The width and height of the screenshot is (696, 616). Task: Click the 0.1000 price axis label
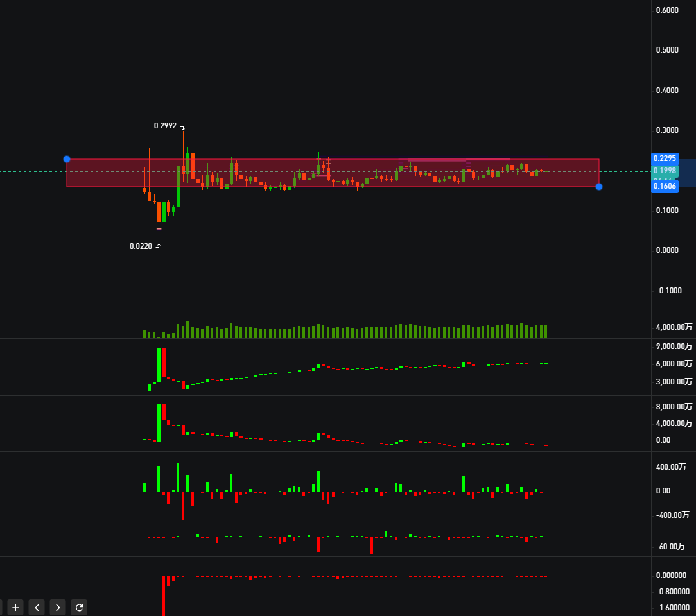667,210
